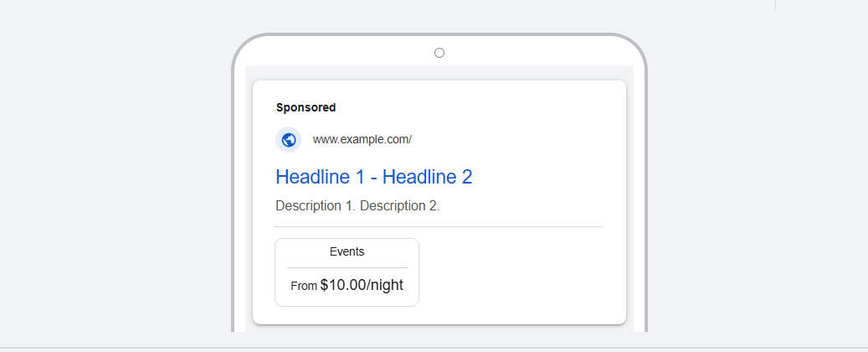Click the word From before the price
Image resolution: width=868 pixels, height=352 pixels.
pyautogui.click(x=304, y=286)
